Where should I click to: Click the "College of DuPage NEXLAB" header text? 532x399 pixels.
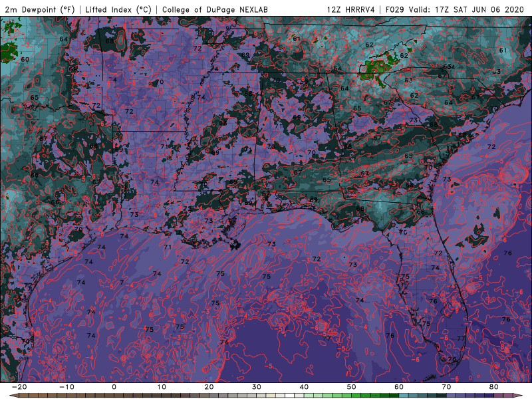coord(215,9)
